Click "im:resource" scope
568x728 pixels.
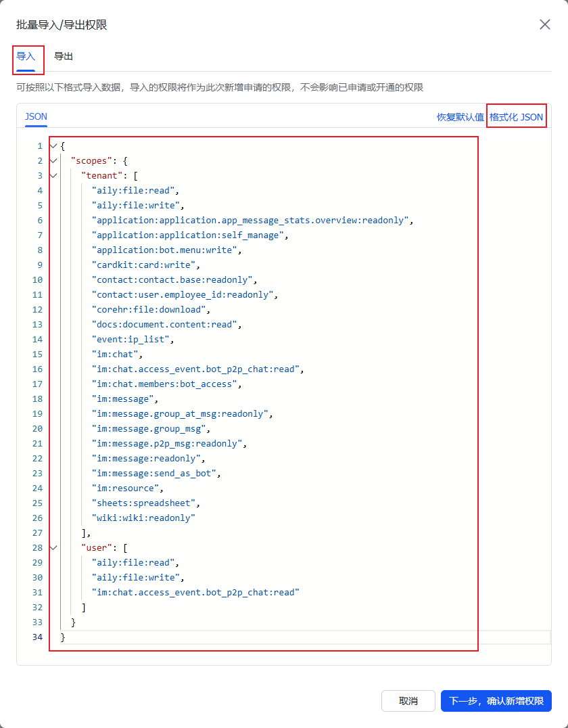pos(125,488)
